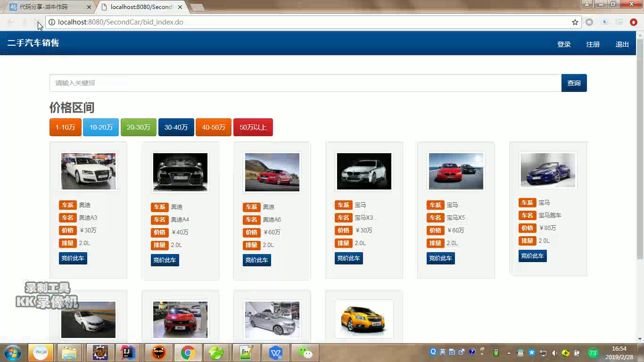Open the white 奥迪A3 photo
The width and height of the screenshot is (644, 362).
[x=88, y=172]
